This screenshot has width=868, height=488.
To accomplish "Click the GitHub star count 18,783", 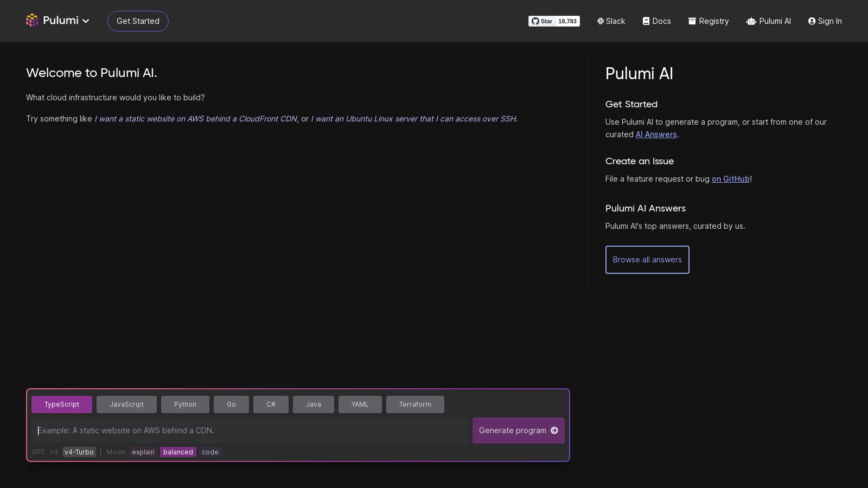I will tap(567, 21).
